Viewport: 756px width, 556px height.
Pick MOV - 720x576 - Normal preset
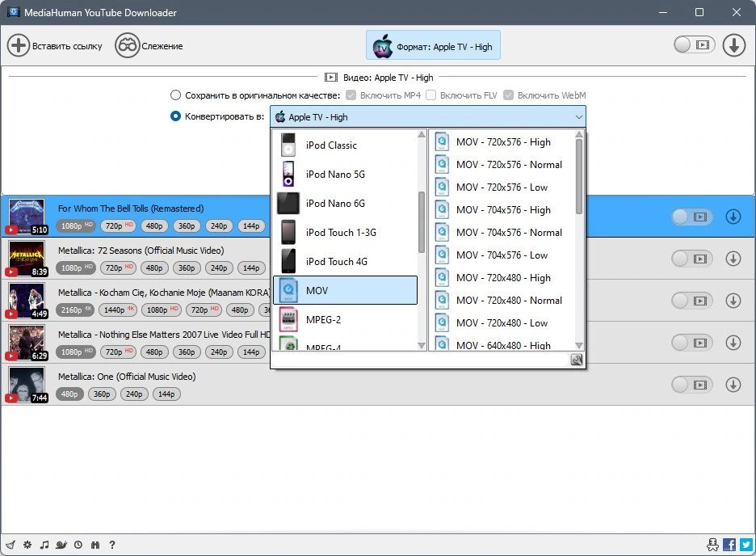[x=502, y=164]
